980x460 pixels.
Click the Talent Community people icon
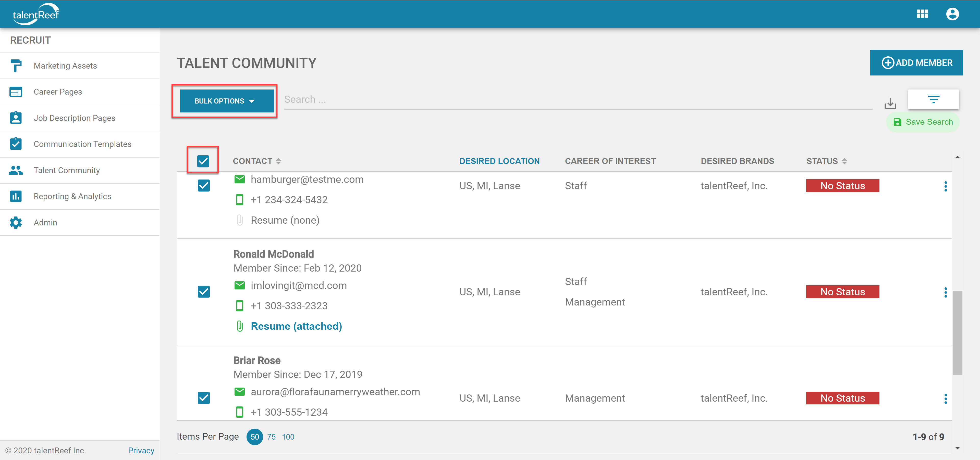(x=16, y=170)
